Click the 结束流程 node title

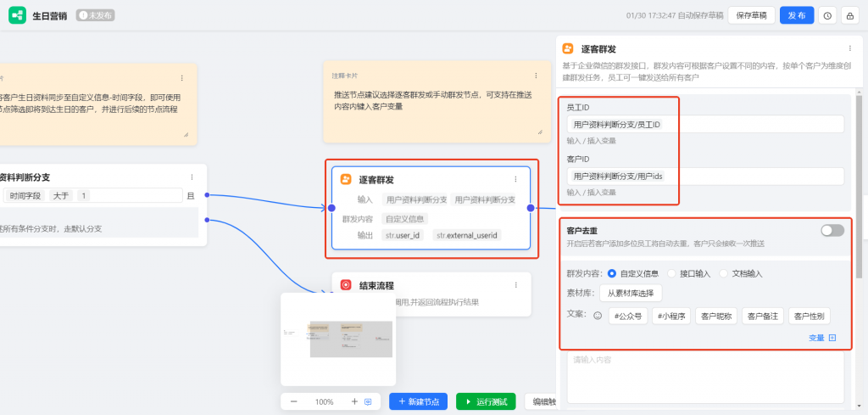(x=376, y=285)
